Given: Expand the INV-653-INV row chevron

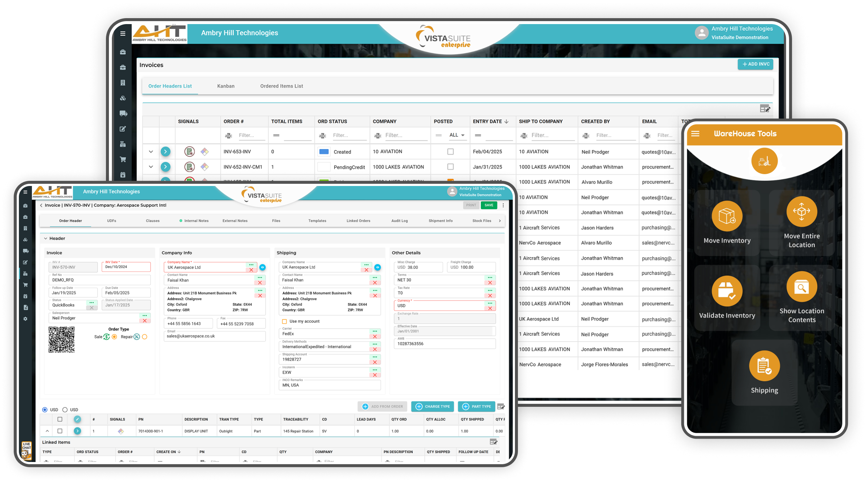Looking at the screenshot, I should [x=150, y=152].
